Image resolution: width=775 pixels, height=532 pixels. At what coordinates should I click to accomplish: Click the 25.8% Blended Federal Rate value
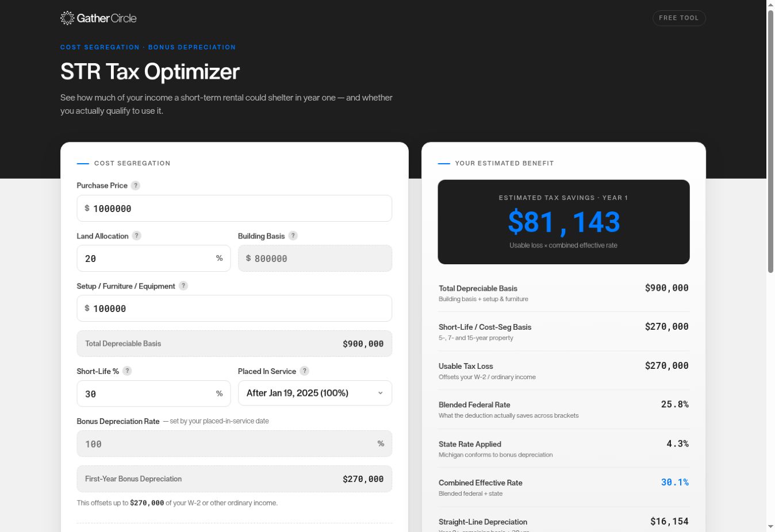point(675,404)
